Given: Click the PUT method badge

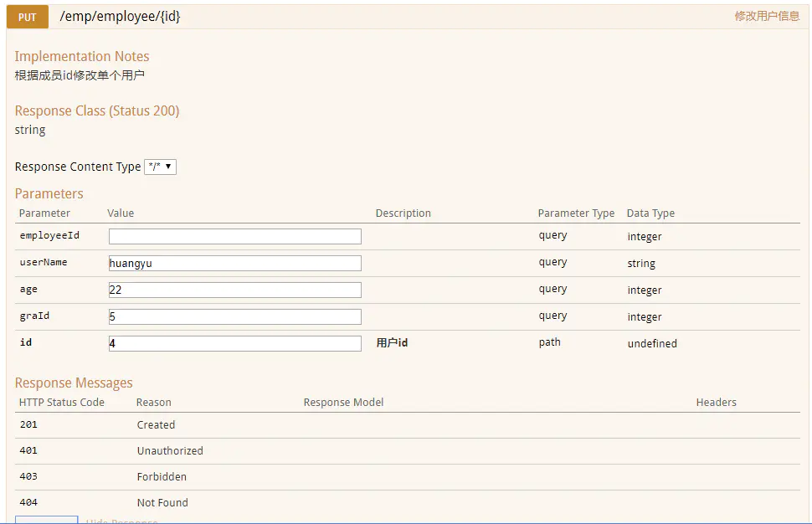Looking at the screenshot, I should point(28,17).
